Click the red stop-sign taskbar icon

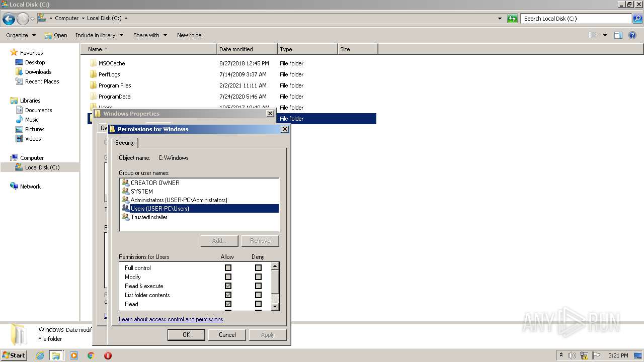click(x=108, y=355)
